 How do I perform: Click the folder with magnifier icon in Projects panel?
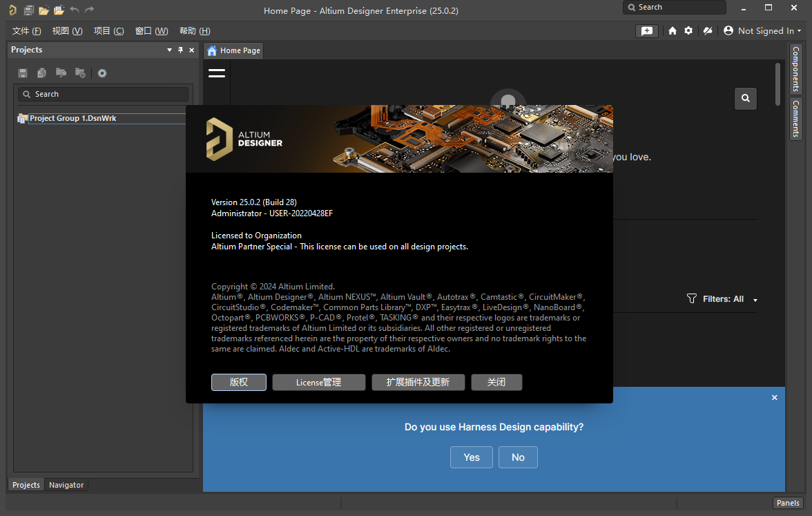(61, 73)
